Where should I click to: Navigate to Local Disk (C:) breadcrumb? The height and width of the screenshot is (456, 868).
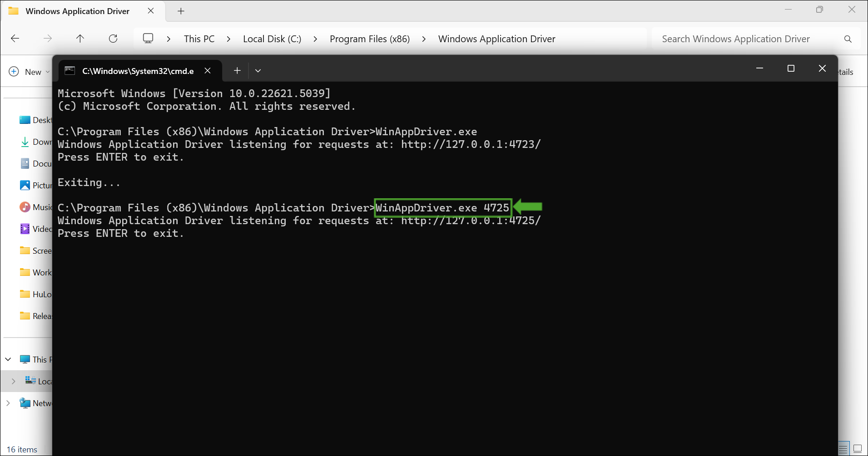coord(272,39)
